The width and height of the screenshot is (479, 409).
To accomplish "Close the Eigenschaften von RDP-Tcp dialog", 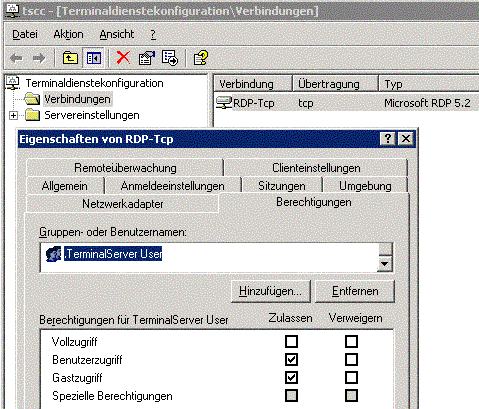I will tap(406, 139).
